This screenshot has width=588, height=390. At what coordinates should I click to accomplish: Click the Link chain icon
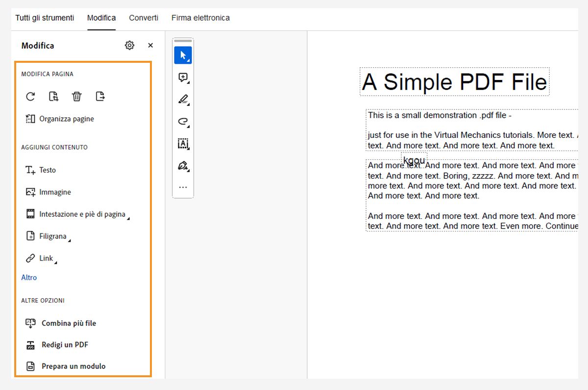[x=30, y=258]
